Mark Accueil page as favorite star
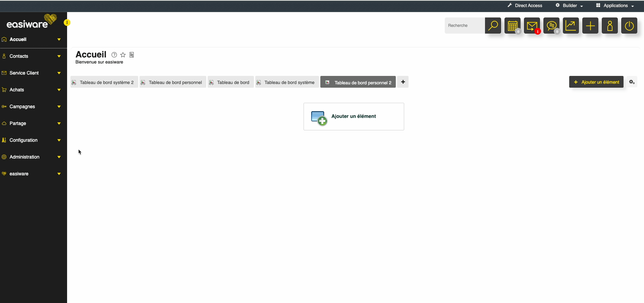 123,55
